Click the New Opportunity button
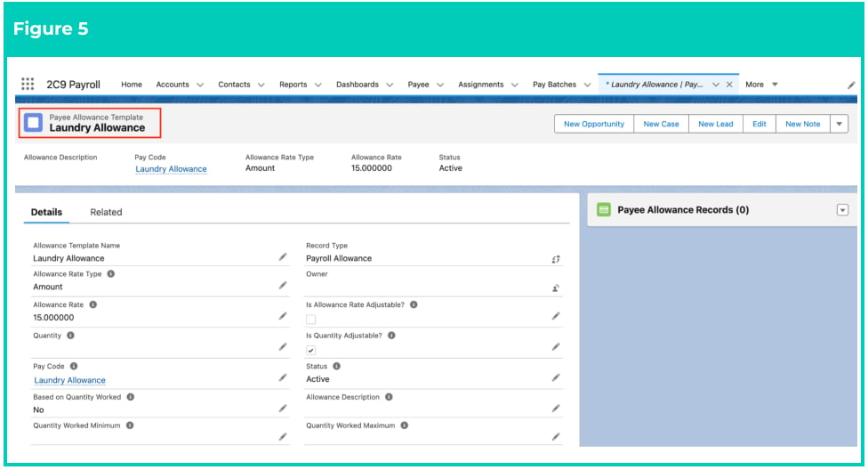The height and width of the screenshot is (470, 868). coord(594,124)
